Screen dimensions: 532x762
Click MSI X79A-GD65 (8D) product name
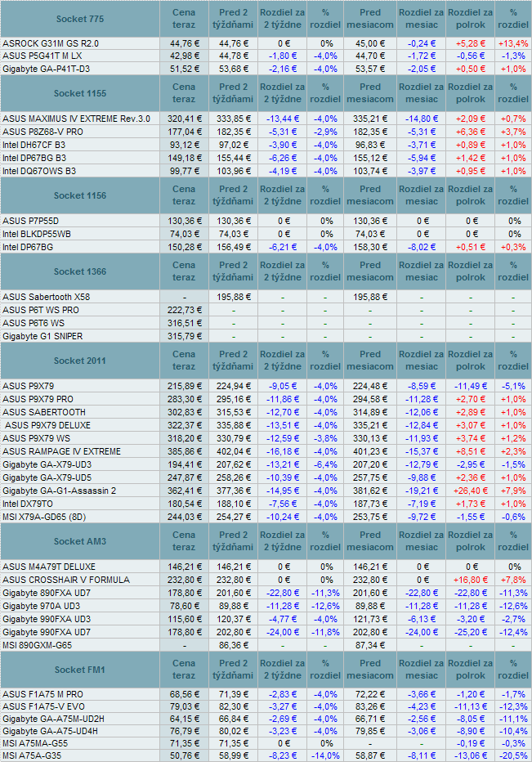pyautogui.click(x=44, y=517)
